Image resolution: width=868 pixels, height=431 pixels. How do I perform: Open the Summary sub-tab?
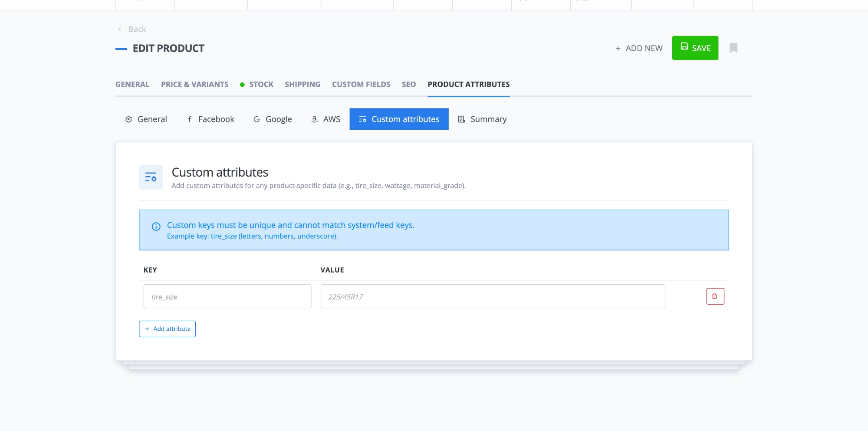point(483,119)
